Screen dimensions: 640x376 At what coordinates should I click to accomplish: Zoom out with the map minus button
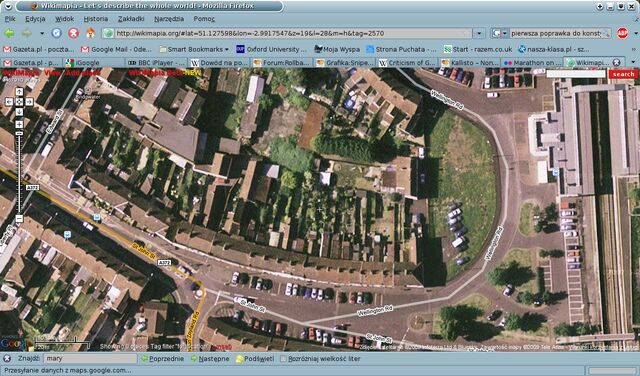pyautogui.click(x=19, y=219)
